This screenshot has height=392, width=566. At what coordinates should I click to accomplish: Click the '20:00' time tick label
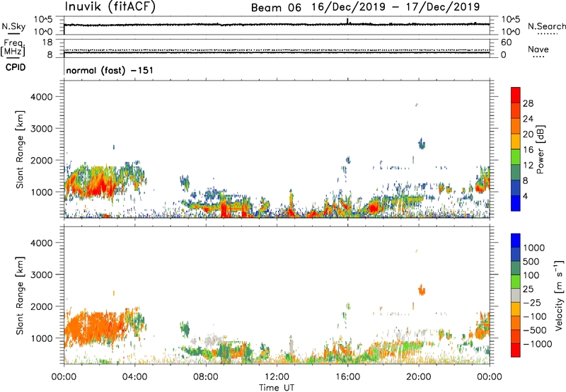(x=418, y=377)
